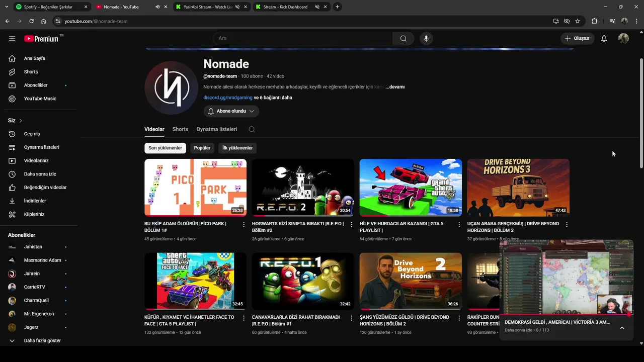
Task: Open options for Küfür Kıyamet GTA video
Action: (x=244, y=318)
